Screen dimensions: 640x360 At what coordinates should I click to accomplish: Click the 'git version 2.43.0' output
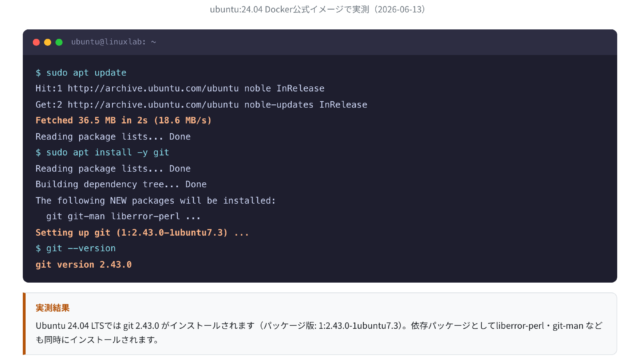click(x=83, y=264)
